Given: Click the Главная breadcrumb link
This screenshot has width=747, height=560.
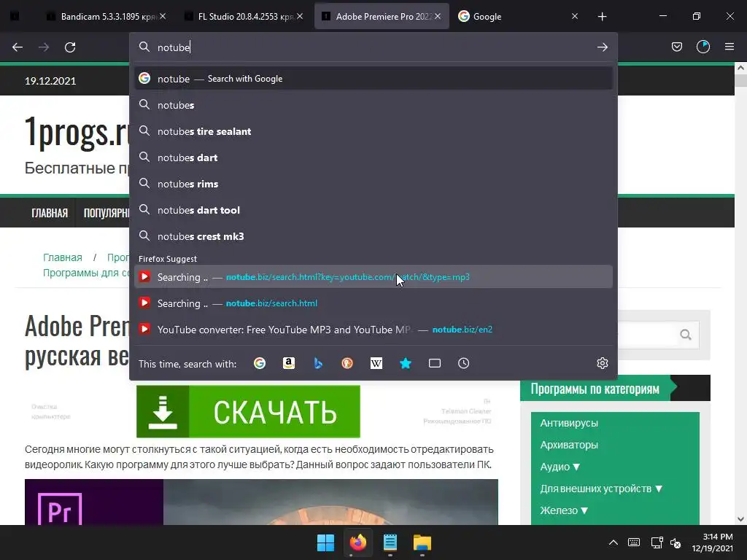Looking at the screenshot, I should (x=63, y=257).
